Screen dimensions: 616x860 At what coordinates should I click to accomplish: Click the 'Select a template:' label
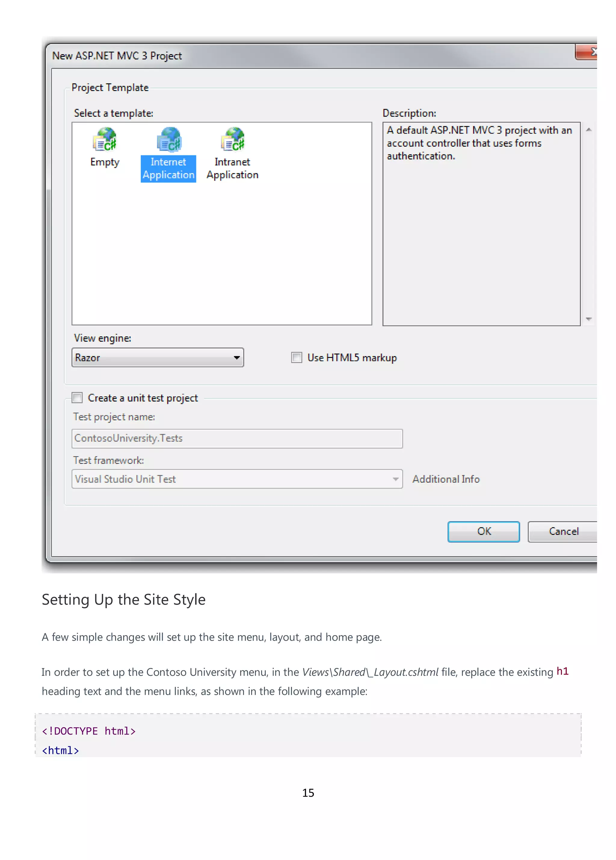pyautogui.click(x=114, y=113)
